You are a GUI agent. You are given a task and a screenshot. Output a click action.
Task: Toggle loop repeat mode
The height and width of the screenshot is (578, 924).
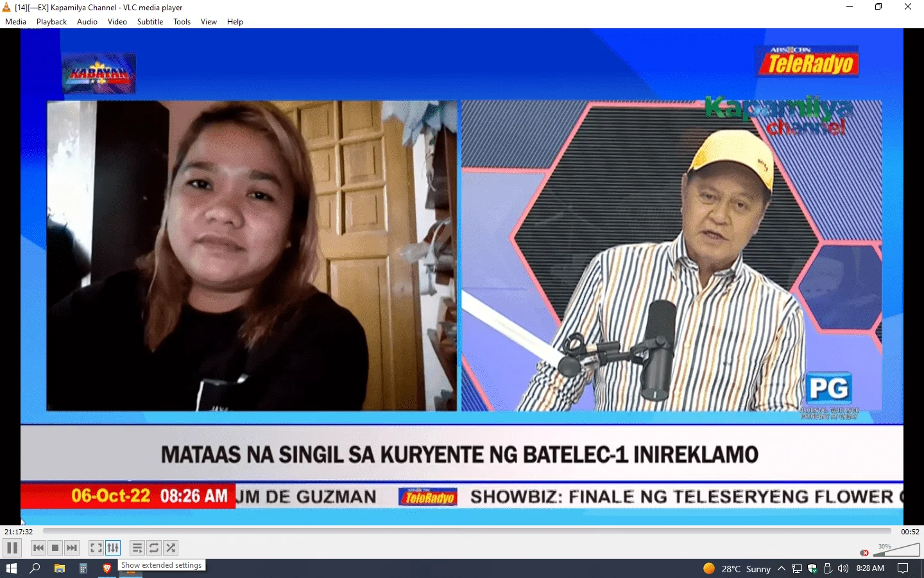pos(154,548)
